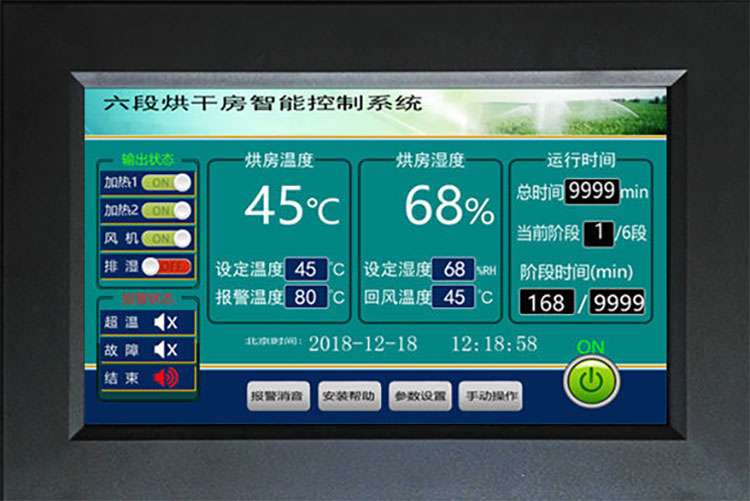Screen dimensions: 750x501
Task: Enable the 排湿 dehumidify switch
Action: coord(166,267)
